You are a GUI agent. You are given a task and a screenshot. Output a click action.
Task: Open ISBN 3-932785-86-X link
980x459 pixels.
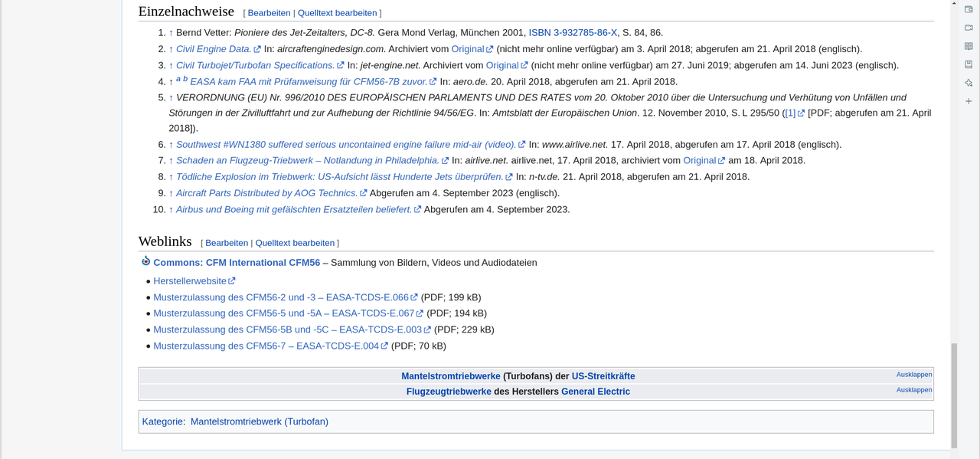(x=573, y=33)
